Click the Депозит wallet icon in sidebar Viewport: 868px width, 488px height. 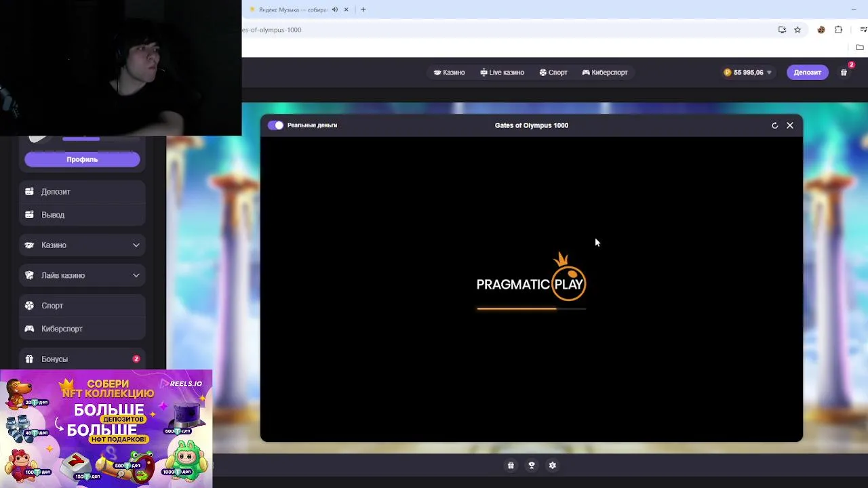pos(29,192)
